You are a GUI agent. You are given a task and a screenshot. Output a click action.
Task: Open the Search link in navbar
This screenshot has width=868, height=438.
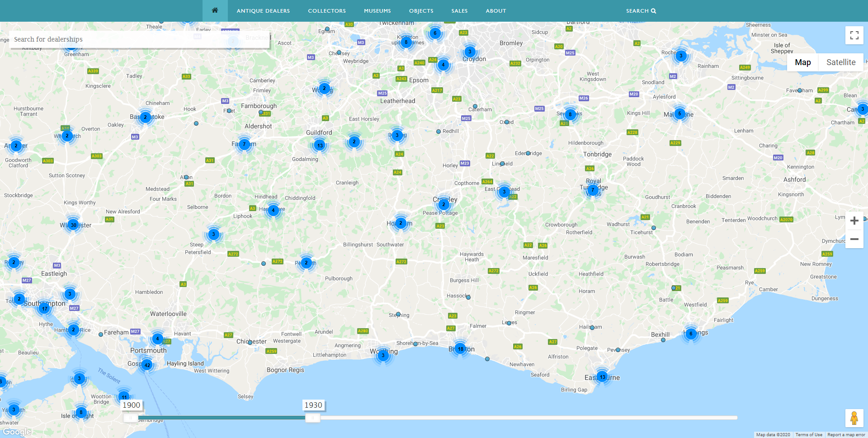[x=641, y=11]
